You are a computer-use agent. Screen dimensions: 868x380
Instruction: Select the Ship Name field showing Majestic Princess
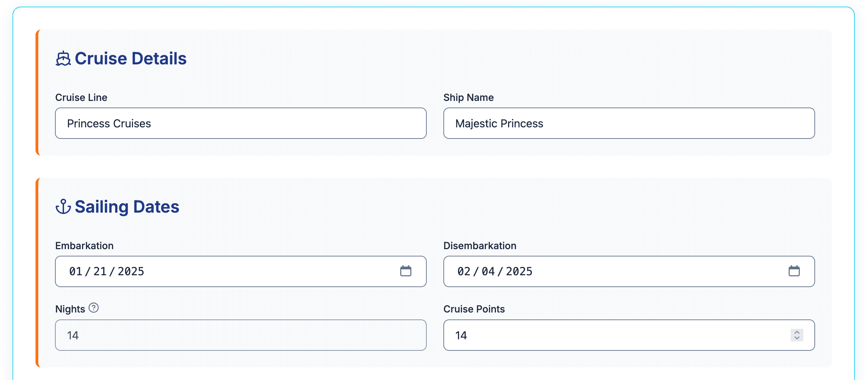pos(629,123)
